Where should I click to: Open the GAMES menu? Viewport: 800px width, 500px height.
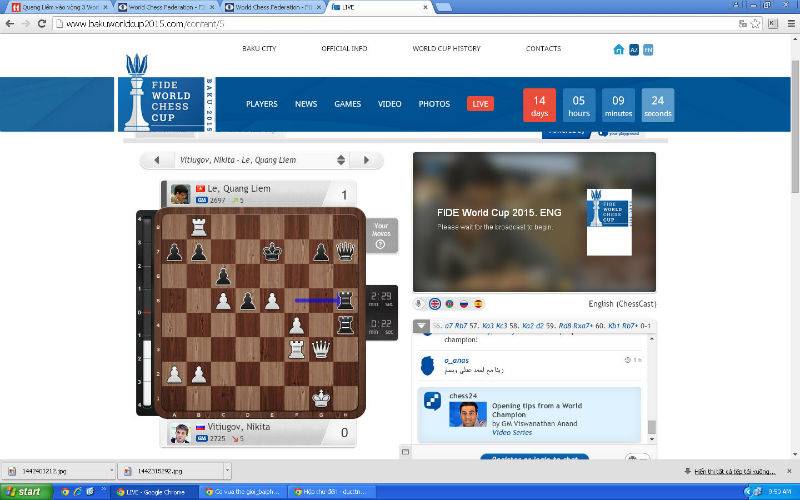coord(347,104)
